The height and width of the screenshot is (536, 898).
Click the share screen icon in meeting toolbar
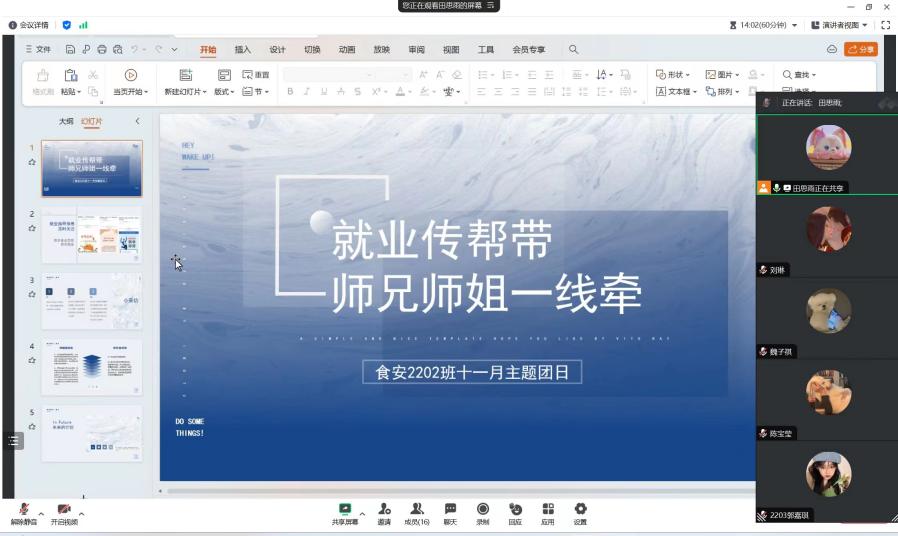[x=345, y=510]
